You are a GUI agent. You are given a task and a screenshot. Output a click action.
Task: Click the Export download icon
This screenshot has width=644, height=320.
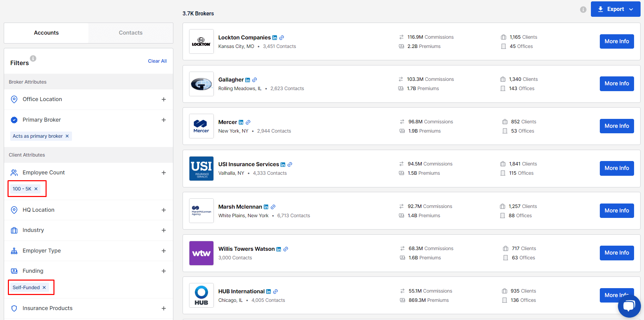pos(600,9)
